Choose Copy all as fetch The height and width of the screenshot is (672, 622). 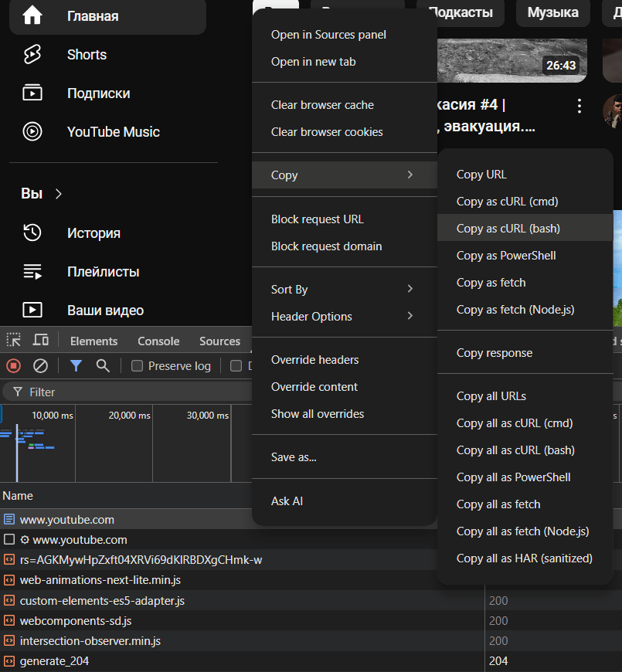tap(525, 504)
